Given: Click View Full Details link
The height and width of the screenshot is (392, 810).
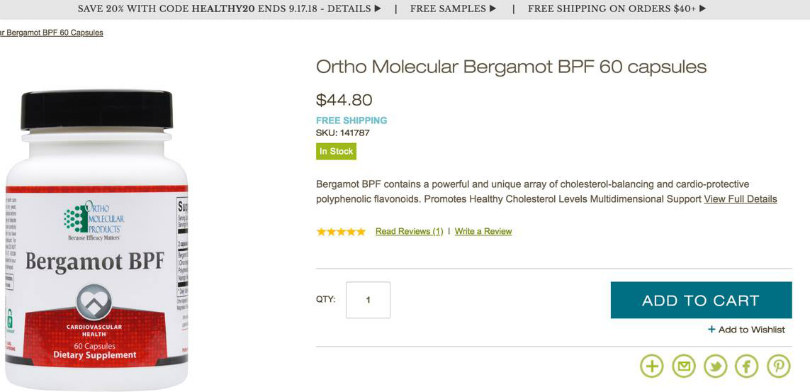Looking at the screenshot, I should coord(740,199).
